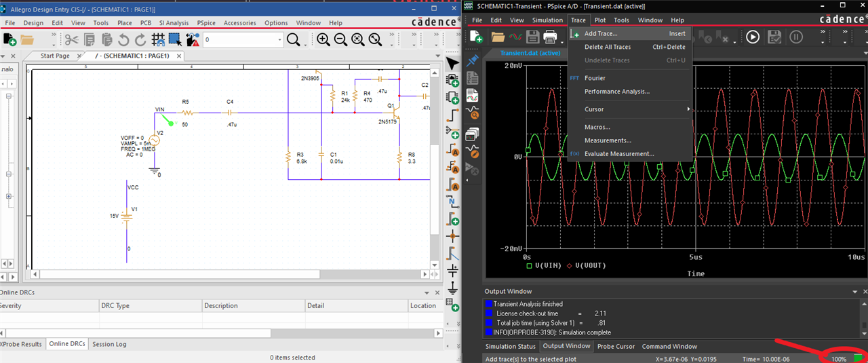
Task: Click the Cut scissors icon in Allegro toolbar
Action: [x=71, y=40]
